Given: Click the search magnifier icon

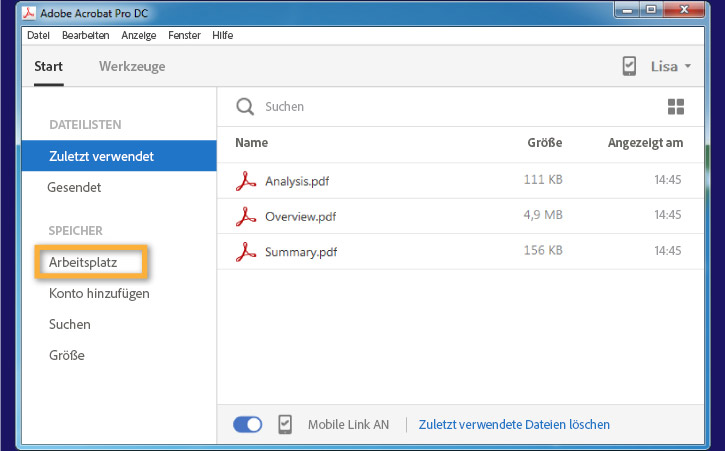Looking at the screenshot, I should [x=245, y=106].
